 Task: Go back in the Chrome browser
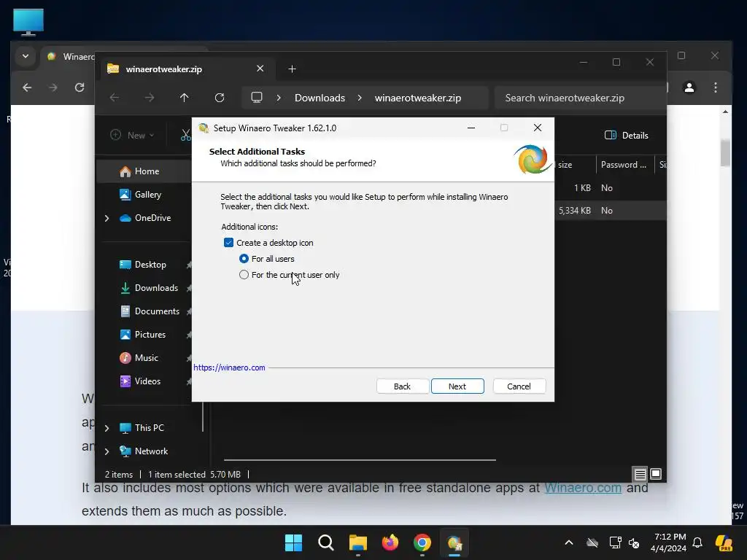pos(27,87)
